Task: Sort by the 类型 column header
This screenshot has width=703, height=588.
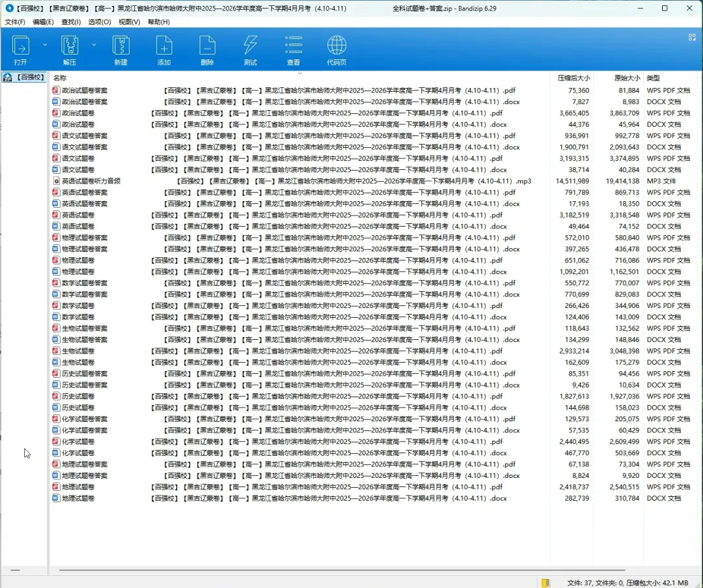Action: pyautogui.click(x=654, y=78)
